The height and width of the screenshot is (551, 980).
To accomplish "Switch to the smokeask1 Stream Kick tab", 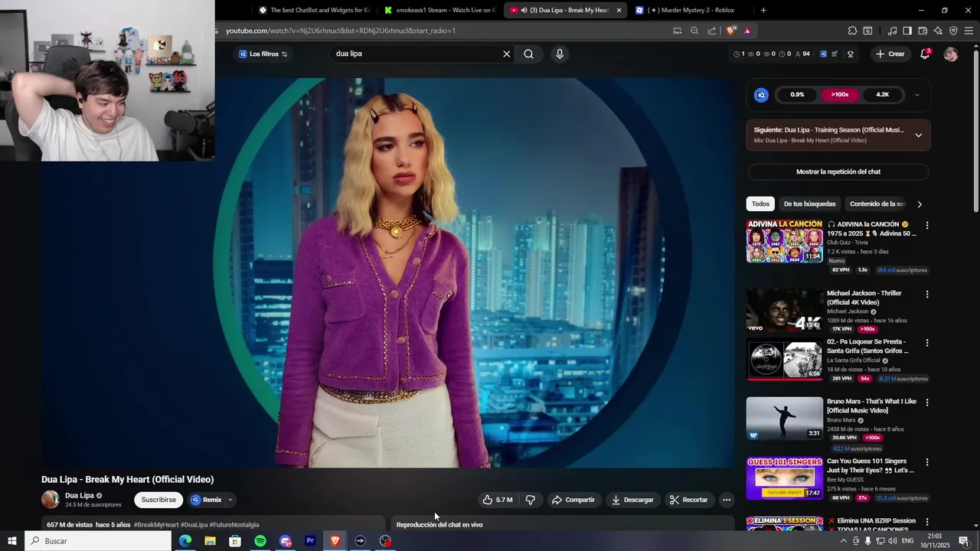I will pyautogui.click(x=440, y=10).
